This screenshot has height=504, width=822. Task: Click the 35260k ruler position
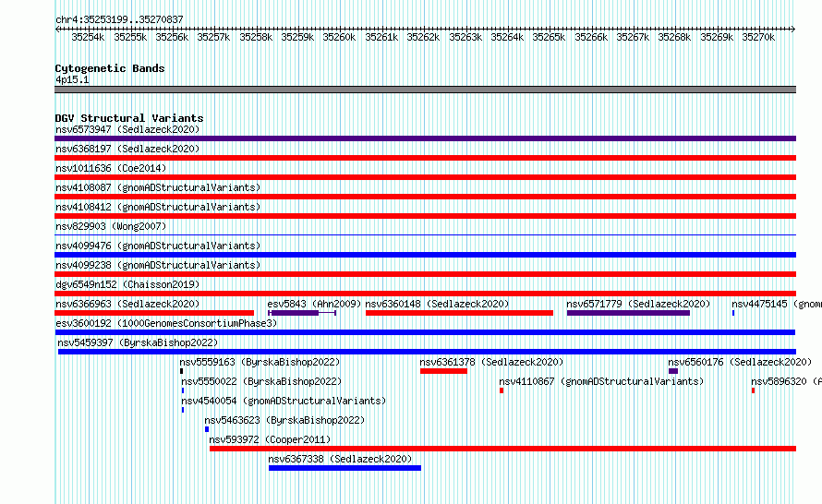[339, 37]
